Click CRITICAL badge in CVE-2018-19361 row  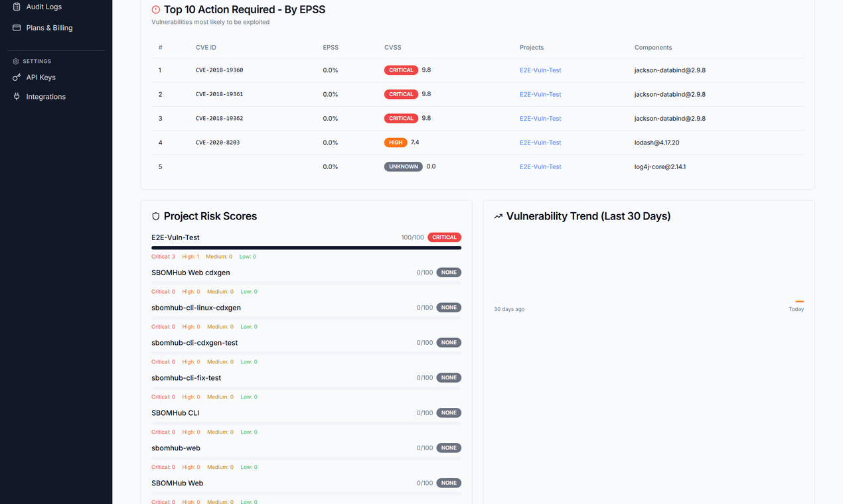[x=401, y=94]
